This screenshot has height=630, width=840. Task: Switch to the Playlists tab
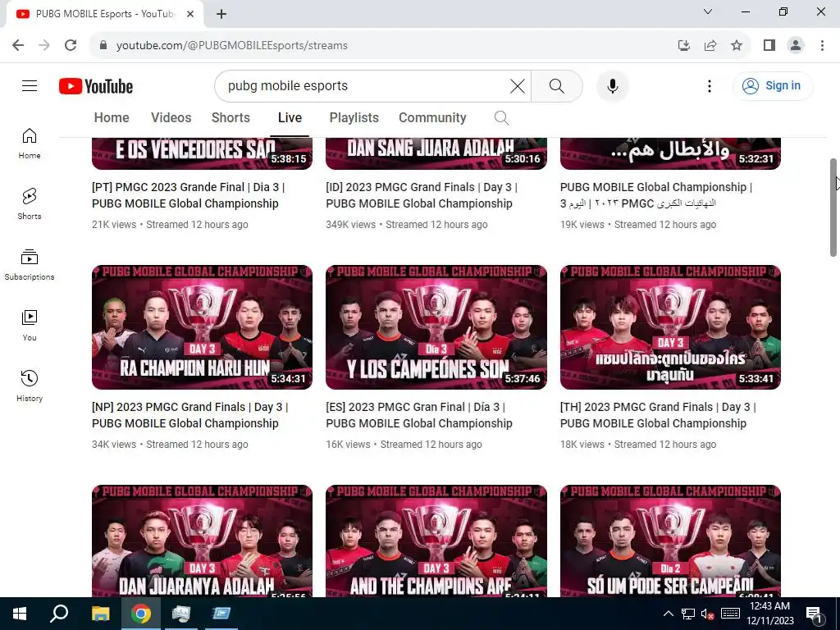coord(354,118)
